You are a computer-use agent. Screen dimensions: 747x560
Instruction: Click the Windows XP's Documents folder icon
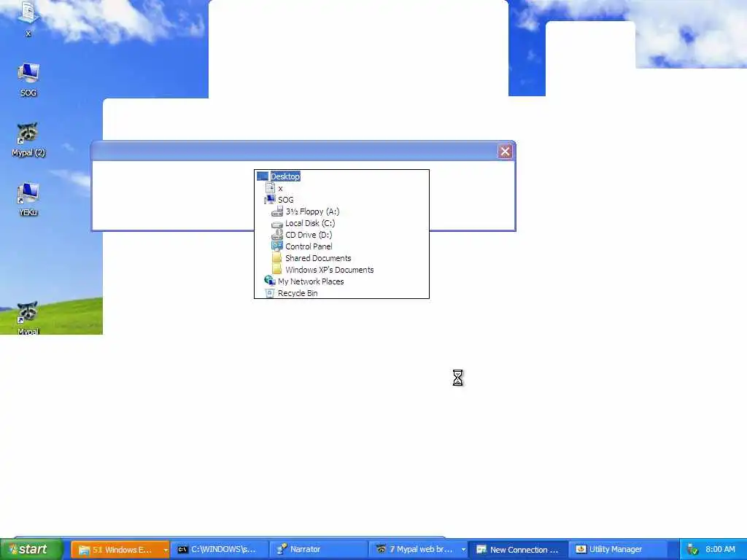[x=277, y=270]
